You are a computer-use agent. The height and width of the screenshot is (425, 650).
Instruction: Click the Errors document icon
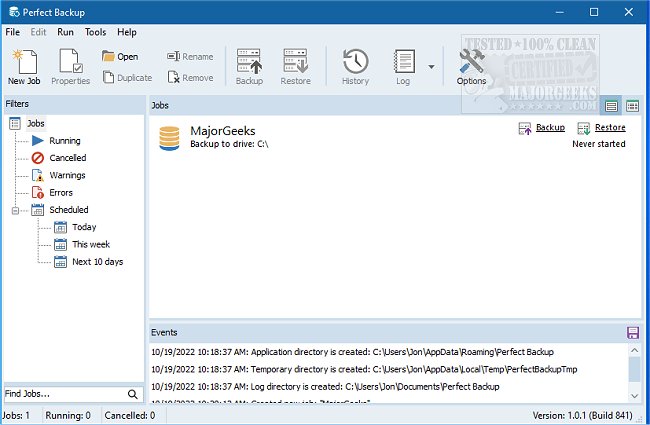(x=38, y=193)
